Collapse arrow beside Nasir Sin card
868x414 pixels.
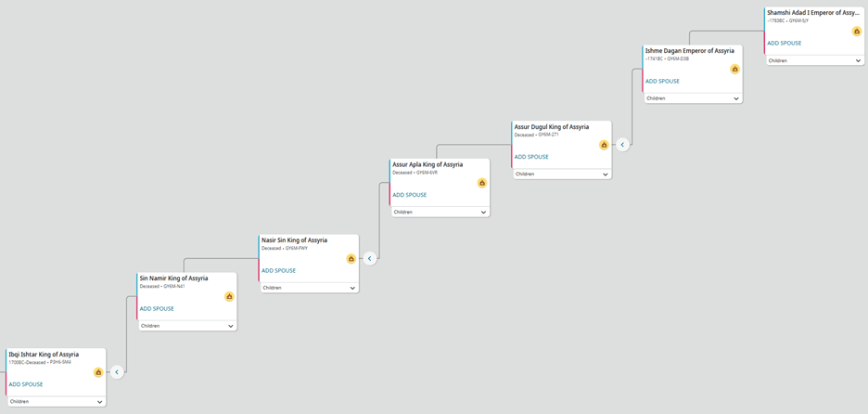[x=370, y=259]
